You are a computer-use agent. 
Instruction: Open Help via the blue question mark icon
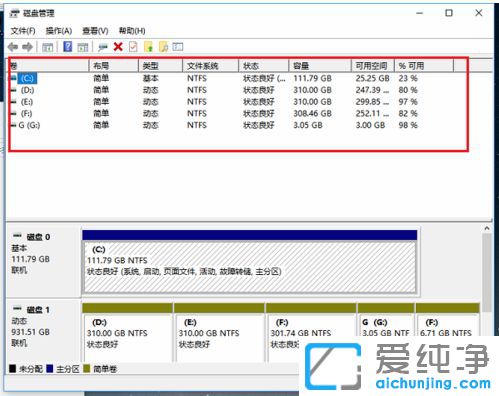(68, 47)
